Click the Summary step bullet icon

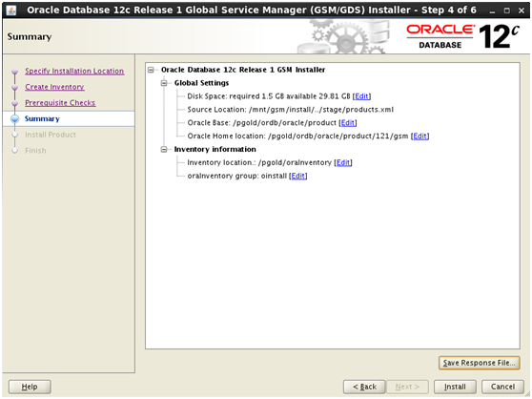point(15,119)
